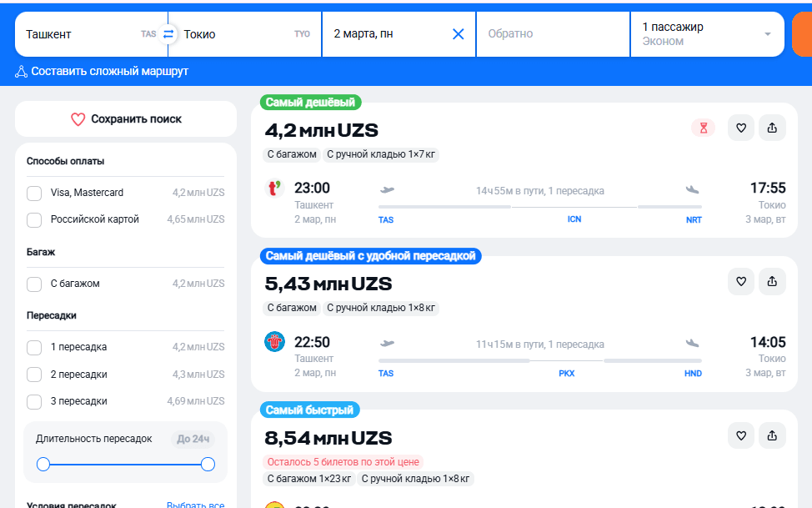Click the Самый дешёвый badge
This screenshot has width=812, height=508.
click(x=310, y=103)
